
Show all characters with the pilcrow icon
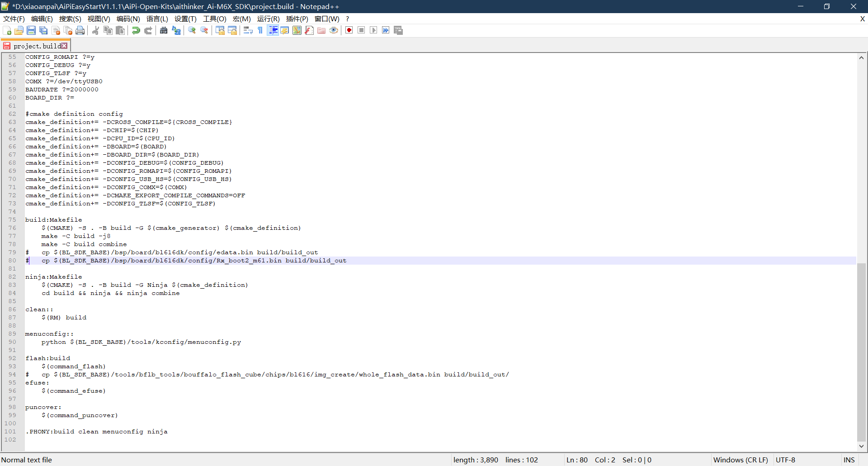[260, 30]
